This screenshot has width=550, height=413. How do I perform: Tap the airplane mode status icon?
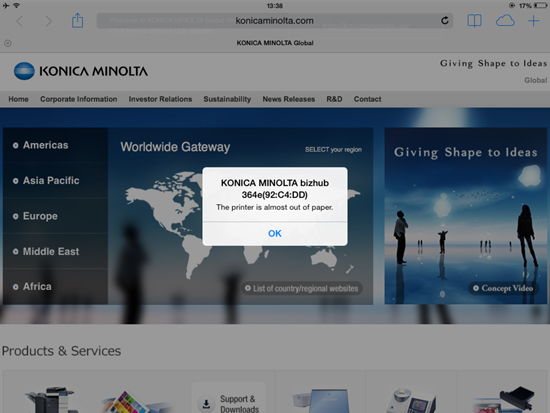click(x=6, y=6)
